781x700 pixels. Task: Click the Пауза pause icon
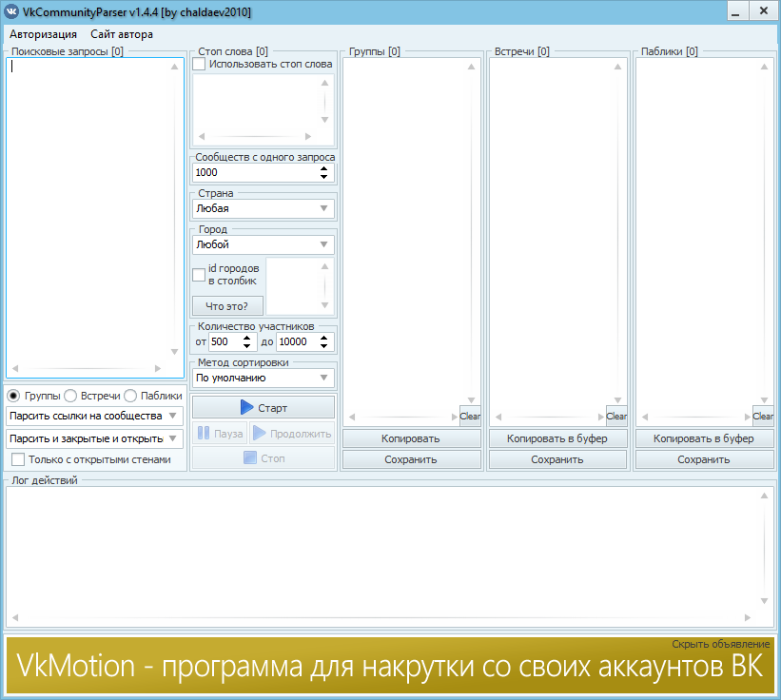tap(205, 435)
